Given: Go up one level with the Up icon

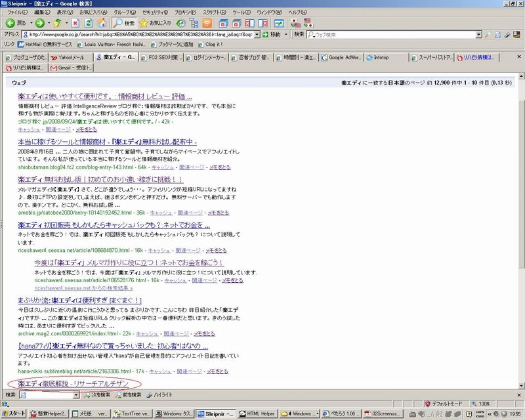Looking at the screenshot, I should 58,23.
